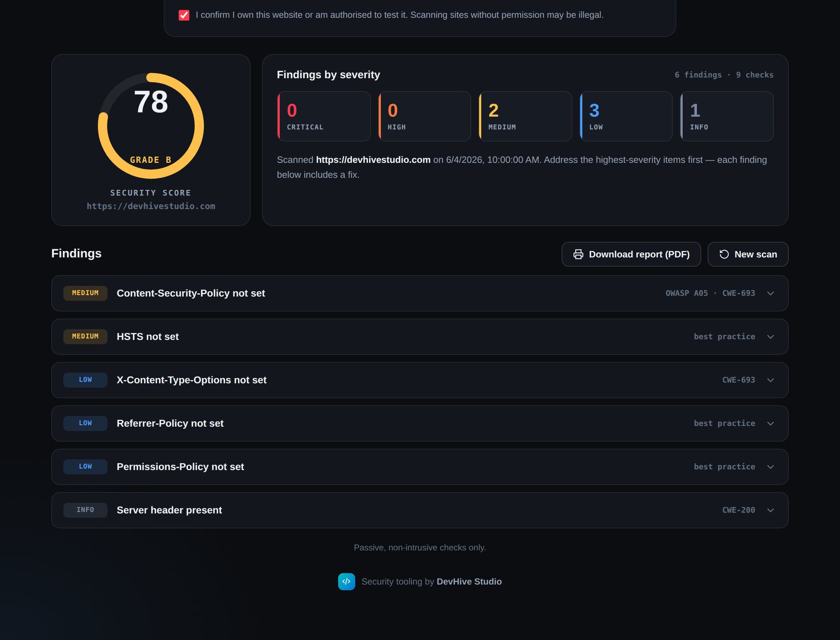Click the DevHive Studio code logo icon
This screenshot has height=640, width=840.
coord(346,582)
